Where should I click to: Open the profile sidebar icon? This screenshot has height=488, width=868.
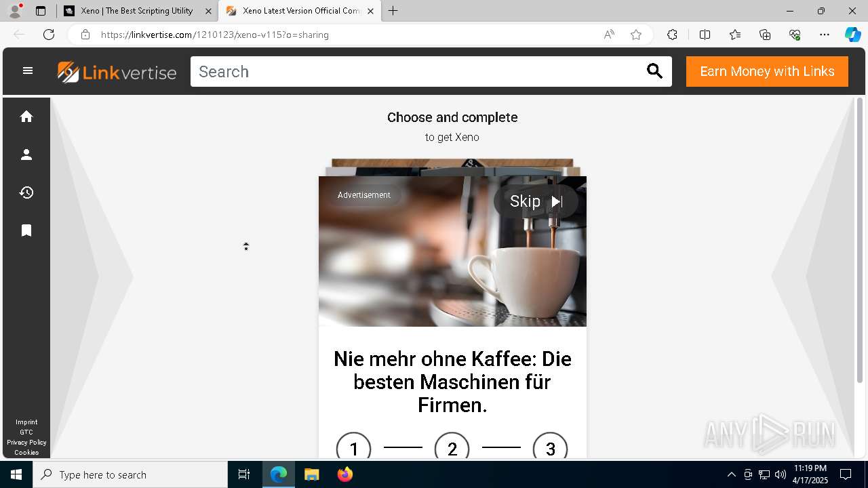coord(26,155)
